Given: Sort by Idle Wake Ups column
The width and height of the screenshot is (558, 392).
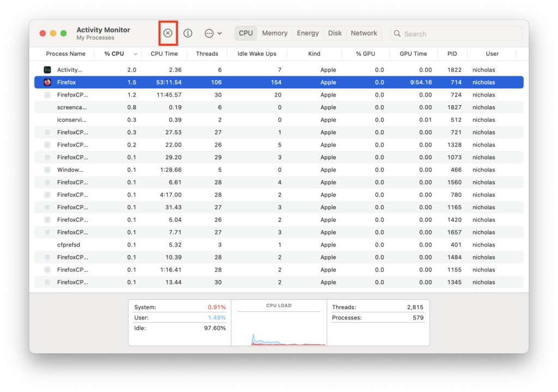Looking at the screenshot, I should pos(257,54).
